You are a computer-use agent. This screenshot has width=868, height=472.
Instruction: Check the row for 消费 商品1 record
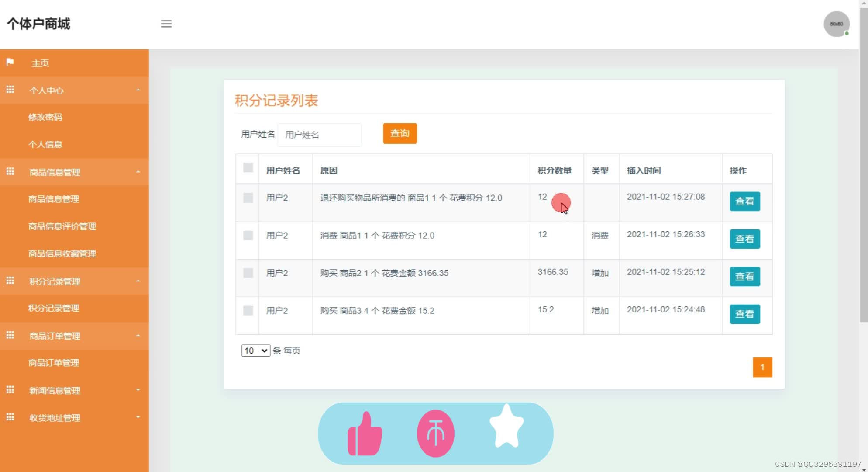coord(248,235)
